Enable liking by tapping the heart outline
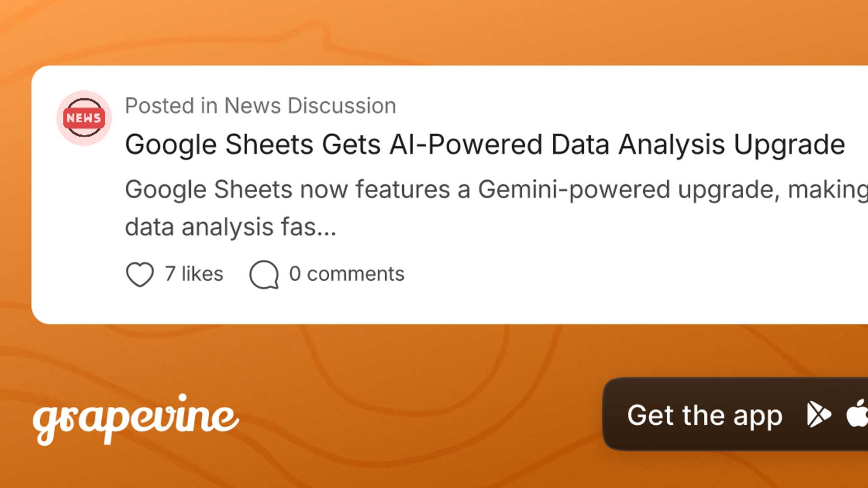Viewport: 868px width, 488px height. [x=140, y=273]
